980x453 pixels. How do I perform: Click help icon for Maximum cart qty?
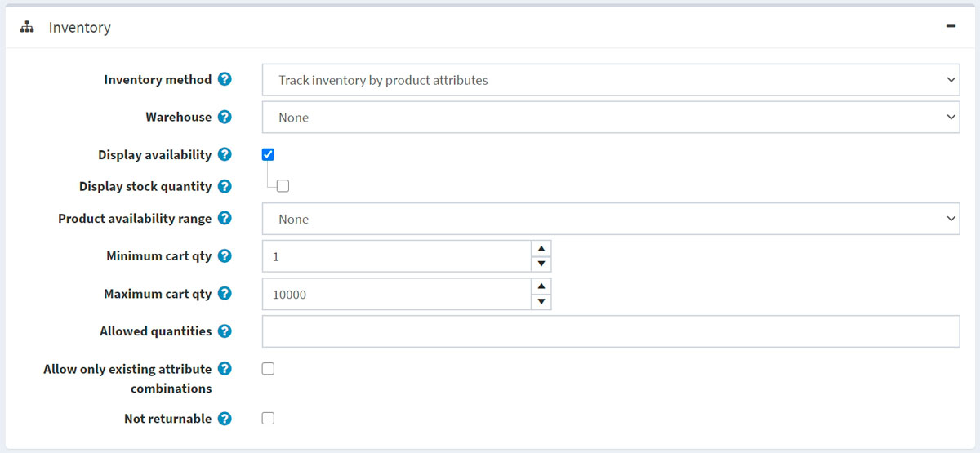(x=225, y=294)
